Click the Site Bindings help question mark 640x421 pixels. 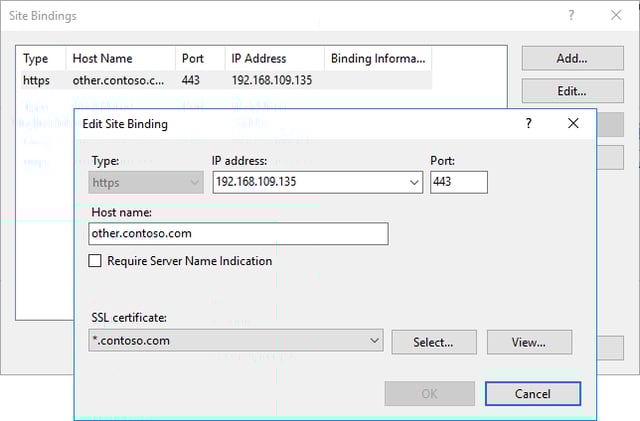point(572,16)
